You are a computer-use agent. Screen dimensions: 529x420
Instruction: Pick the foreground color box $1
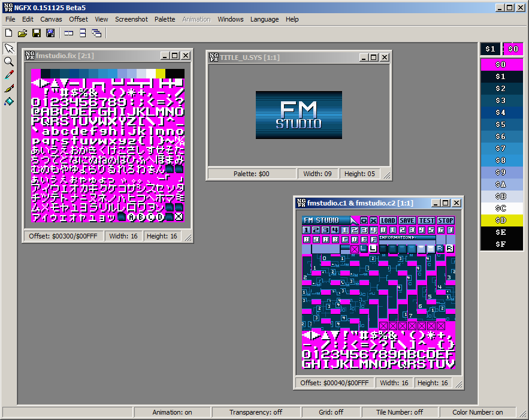click(x=491, y=49)
